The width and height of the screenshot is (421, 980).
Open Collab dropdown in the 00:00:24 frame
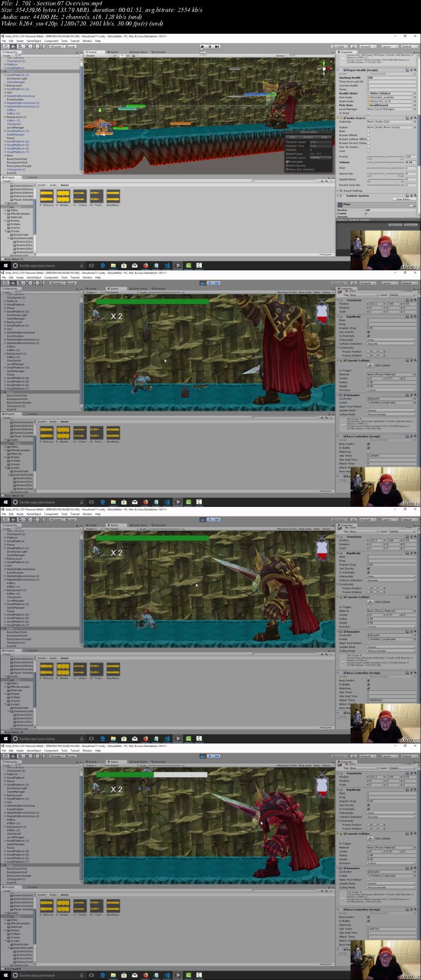[x=340, y=46]
